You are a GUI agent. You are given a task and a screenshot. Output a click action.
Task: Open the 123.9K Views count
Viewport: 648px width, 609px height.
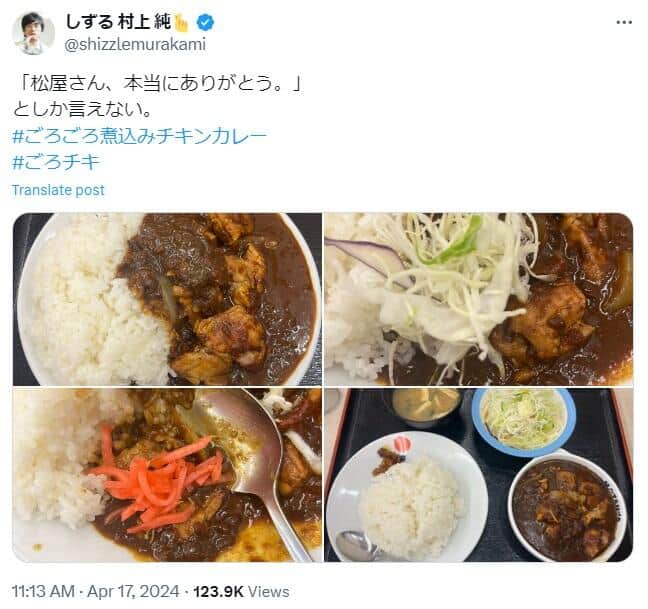(x=241, y=591)
